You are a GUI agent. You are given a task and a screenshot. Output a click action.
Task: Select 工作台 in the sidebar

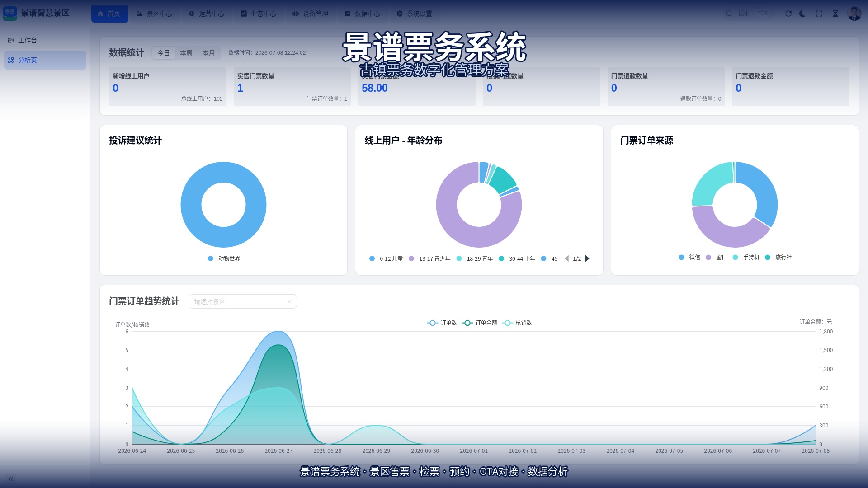45,40
